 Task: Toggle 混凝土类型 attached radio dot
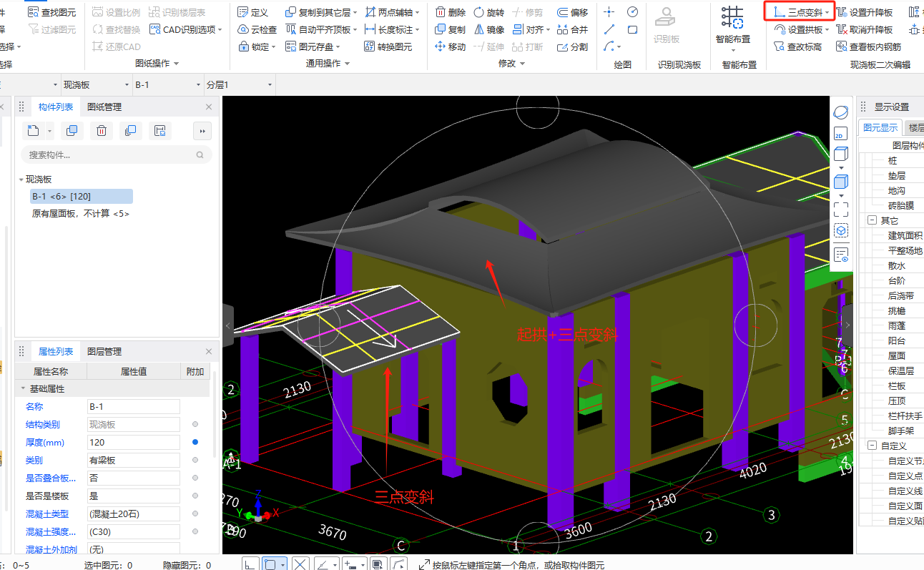coord(195,514)
